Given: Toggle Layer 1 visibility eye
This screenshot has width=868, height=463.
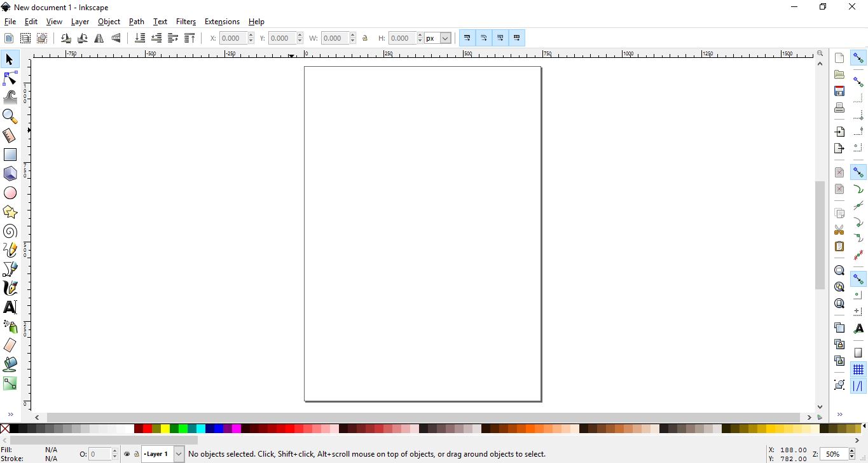Looking at the screenshot, I should (x=127, y=453).
